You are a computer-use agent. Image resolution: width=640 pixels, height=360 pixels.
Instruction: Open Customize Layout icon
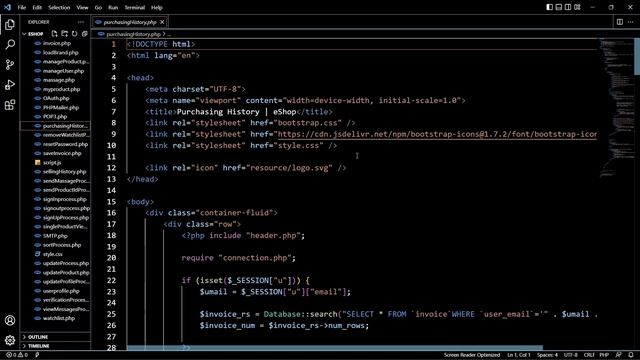(577, 7)
